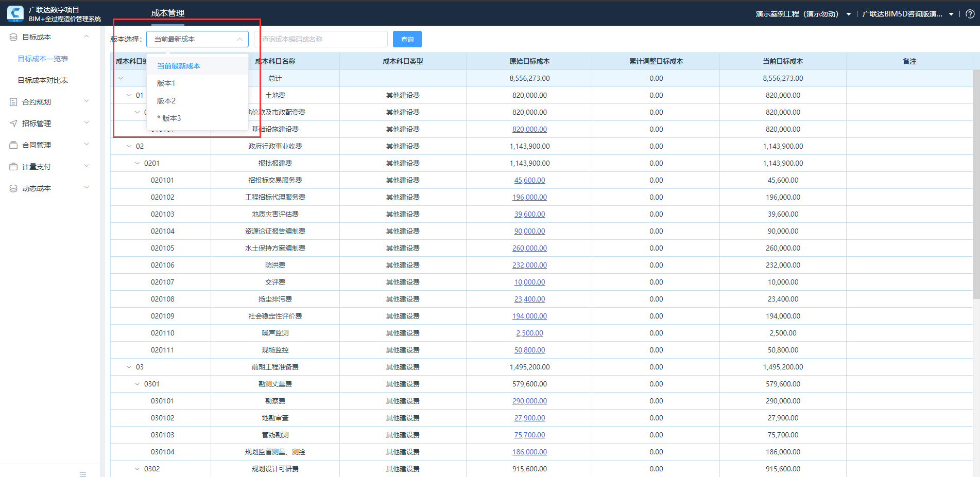Screen dimensions: 980x477
Task: Expand the 合约规划 menu chevron
Action: point(87,101)
